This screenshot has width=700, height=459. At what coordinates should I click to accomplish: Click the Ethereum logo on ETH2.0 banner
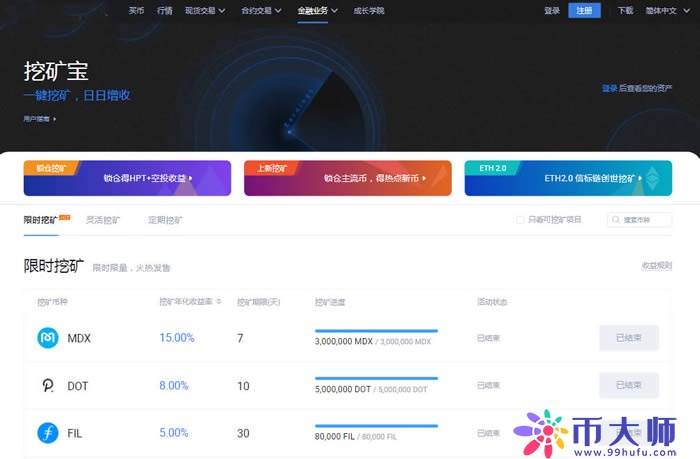click(x=653, y=178)
